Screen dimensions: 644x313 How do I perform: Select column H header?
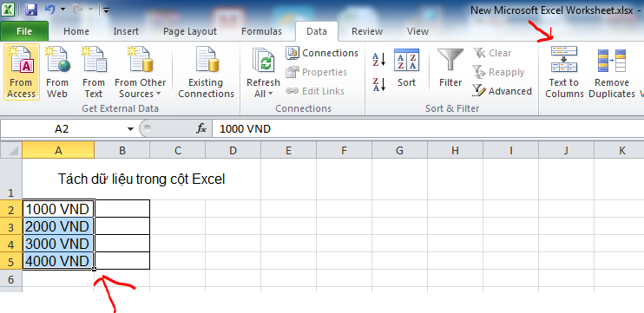pyautogui.click(x=455, y=150)
